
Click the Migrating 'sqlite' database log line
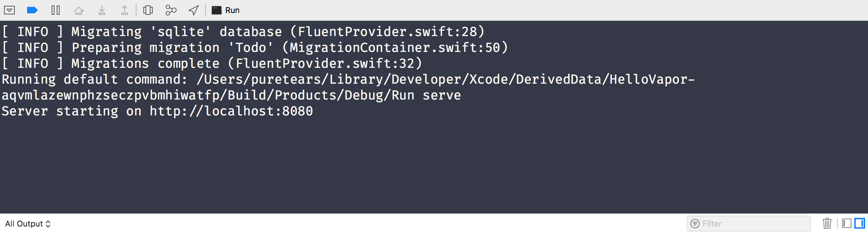[243, 32]
